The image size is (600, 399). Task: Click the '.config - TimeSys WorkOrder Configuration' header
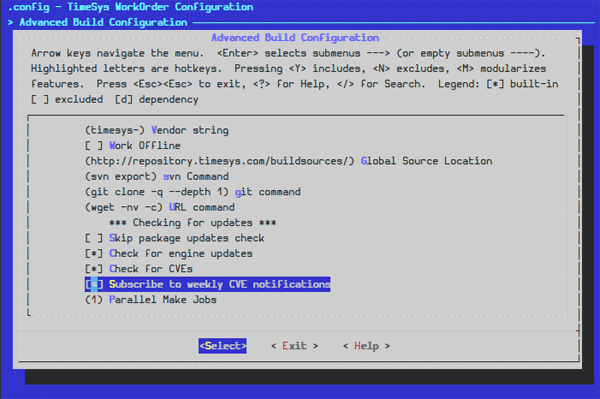(x=130, y=7)
